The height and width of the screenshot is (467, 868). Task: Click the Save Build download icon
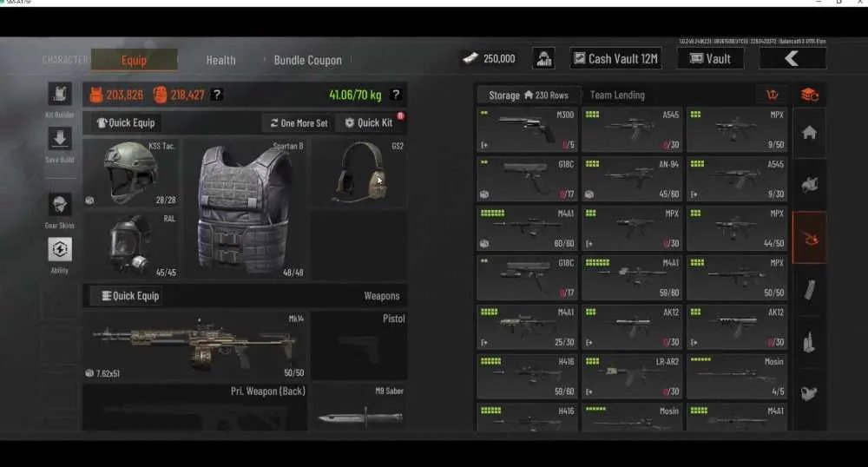pos(60,139)
